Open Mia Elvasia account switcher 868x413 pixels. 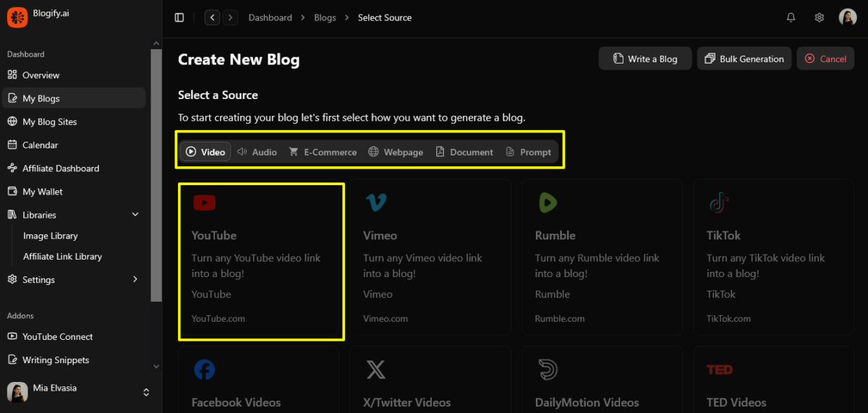click(x=78, y=392)
